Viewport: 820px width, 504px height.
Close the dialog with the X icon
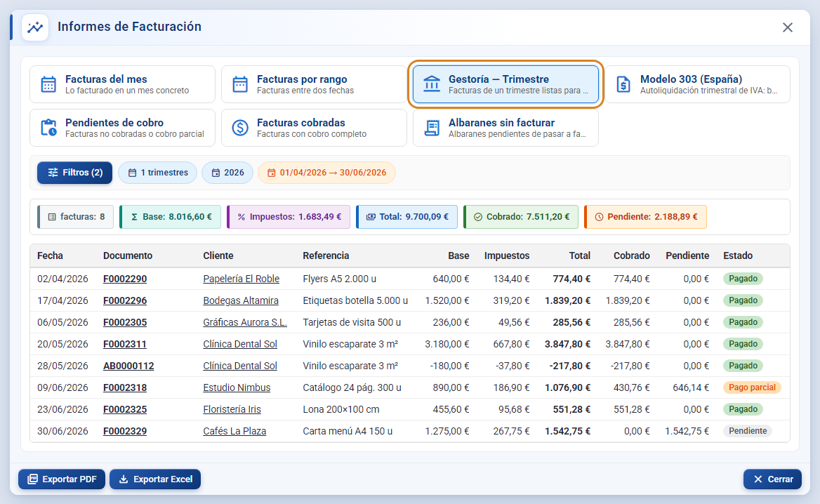point(787,27)
